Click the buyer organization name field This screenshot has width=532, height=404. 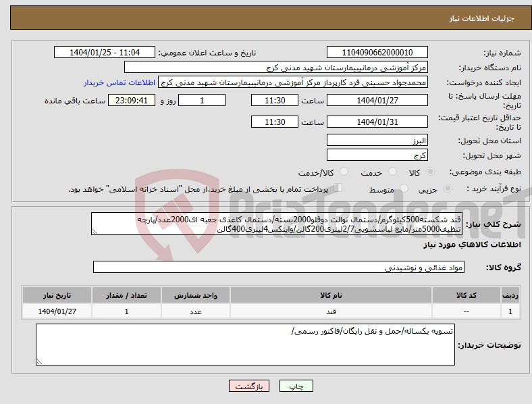click(x=276, y=67)
